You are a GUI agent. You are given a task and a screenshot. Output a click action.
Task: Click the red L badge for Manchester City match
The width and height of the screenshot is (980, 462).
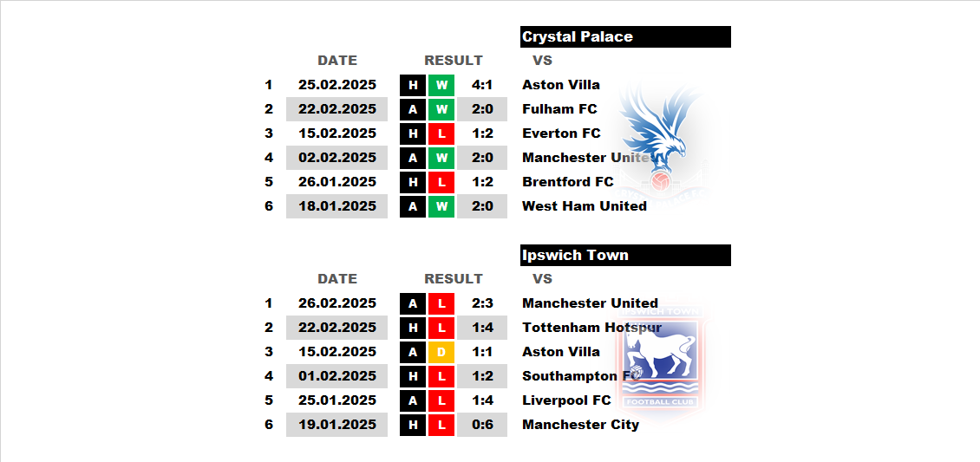click(x=442, y=426)
